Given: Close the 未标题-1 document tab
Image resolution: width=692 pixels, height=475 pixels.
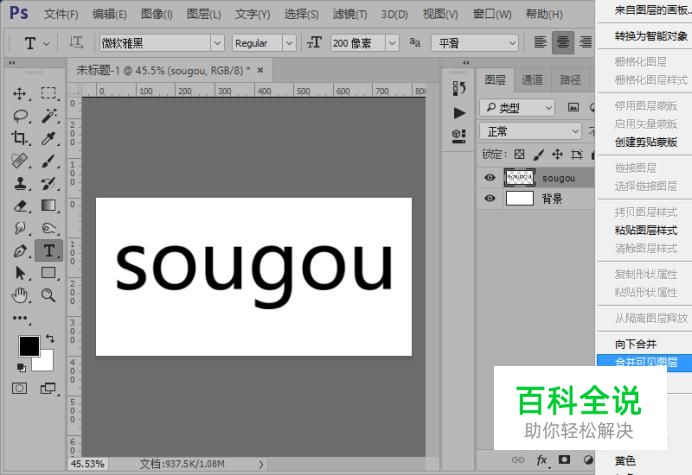Looking at the screenshot, I should [x=260, y=70].
